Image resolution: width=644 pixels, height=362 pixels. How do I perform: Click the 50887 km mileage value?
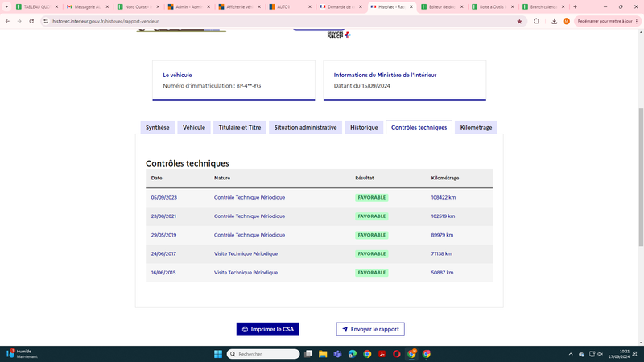coord(442,273)
